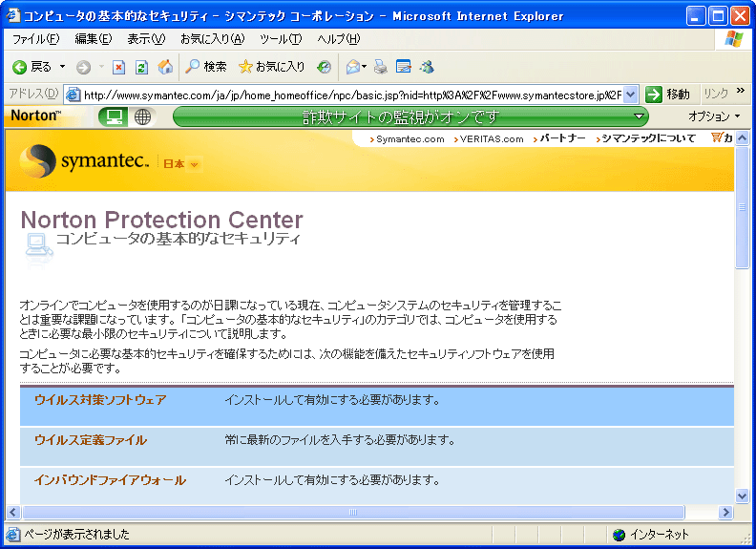Click the Edit page icon
Image resolution: width=756 pixels, height=549 pixels.
(x=403, y=67)
